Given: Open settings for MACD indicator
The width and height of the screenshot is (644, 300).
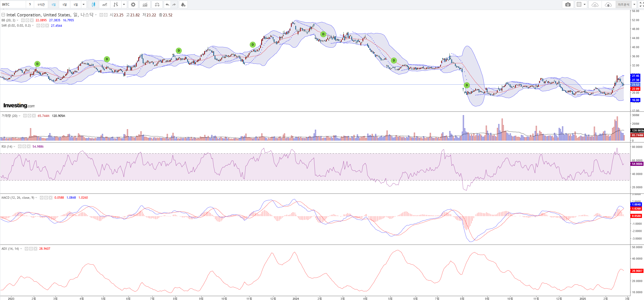Looking at the screenshot, I should click(x=46, y=198).
